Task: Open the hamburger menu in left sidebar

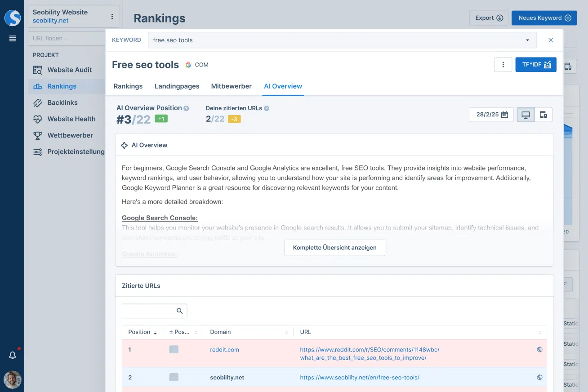Action: click(x=13, y=39)
